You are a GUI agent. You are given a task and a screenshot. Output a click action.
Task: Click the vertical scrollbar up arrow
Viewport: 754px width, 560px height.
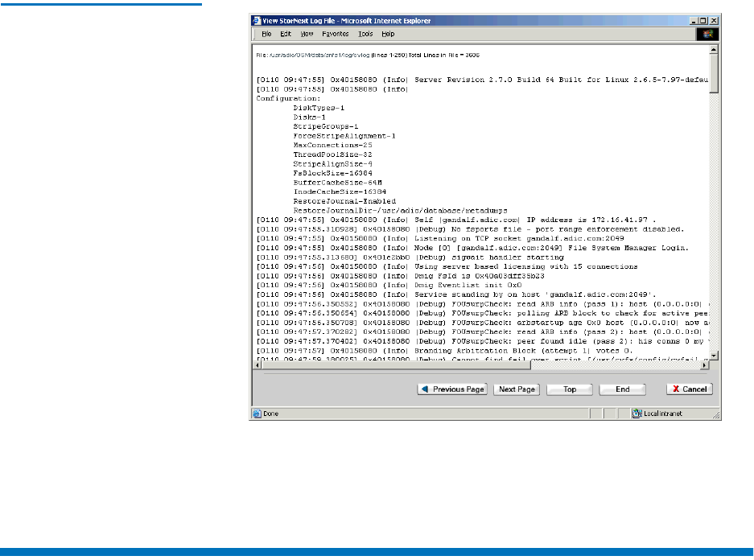[x=714, y=50]
